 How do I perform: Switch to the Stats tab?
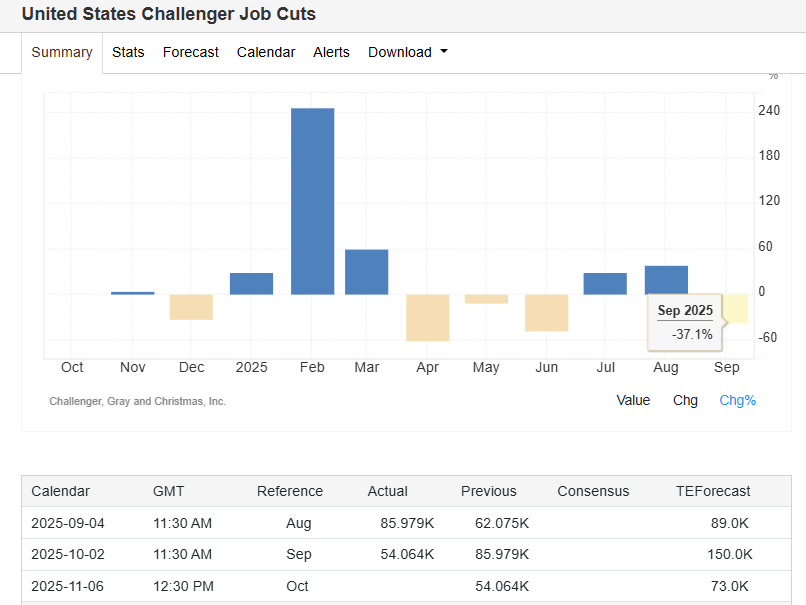coord(128,52)
